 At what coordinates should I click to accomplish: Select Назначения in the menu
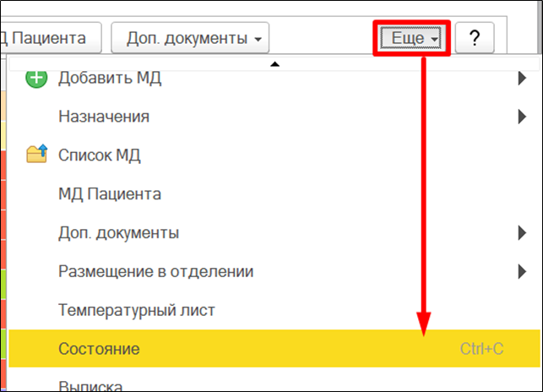(104, 117)
